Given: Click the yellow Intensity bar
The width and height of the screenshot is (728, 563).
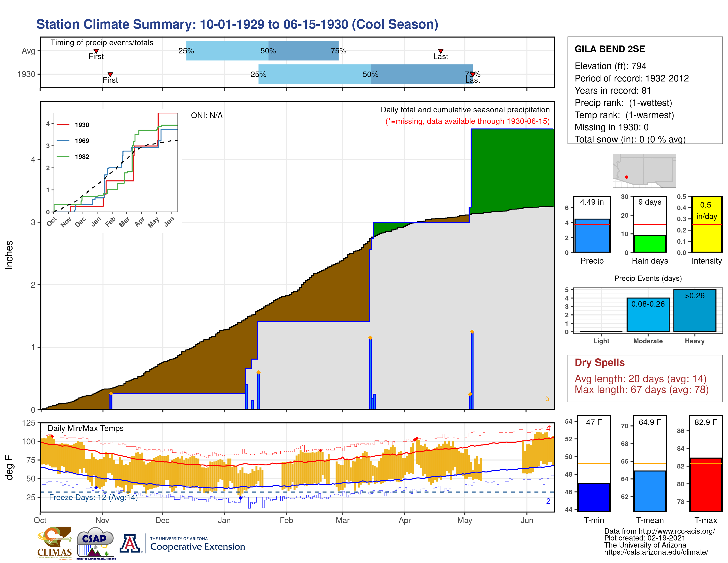Looking at the screenshot, I should click(x=707, y=225).
